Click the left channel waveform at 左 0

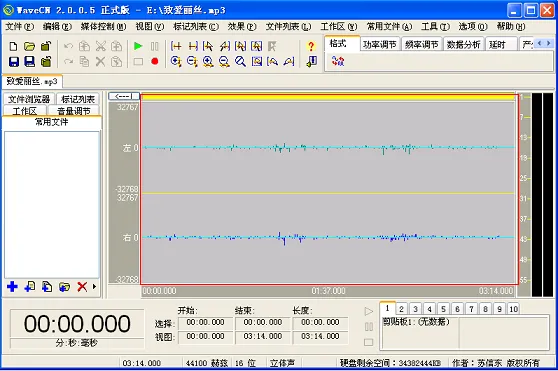click(328, 147)
